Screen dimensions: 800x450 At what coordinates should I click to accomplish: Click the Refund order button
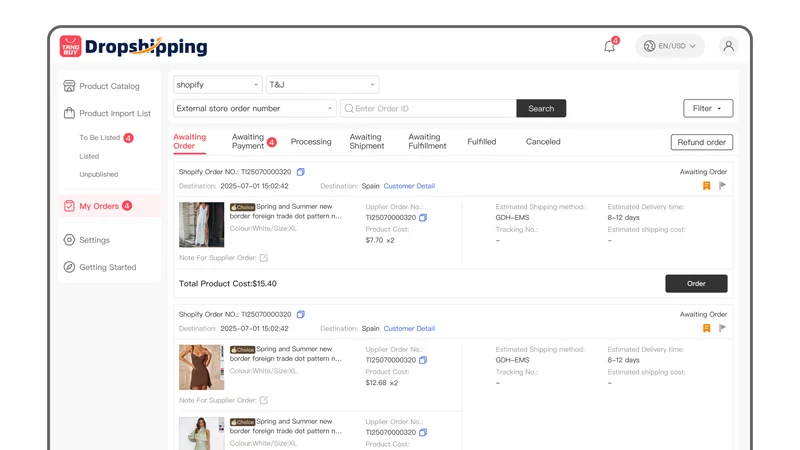click(702, 142)
